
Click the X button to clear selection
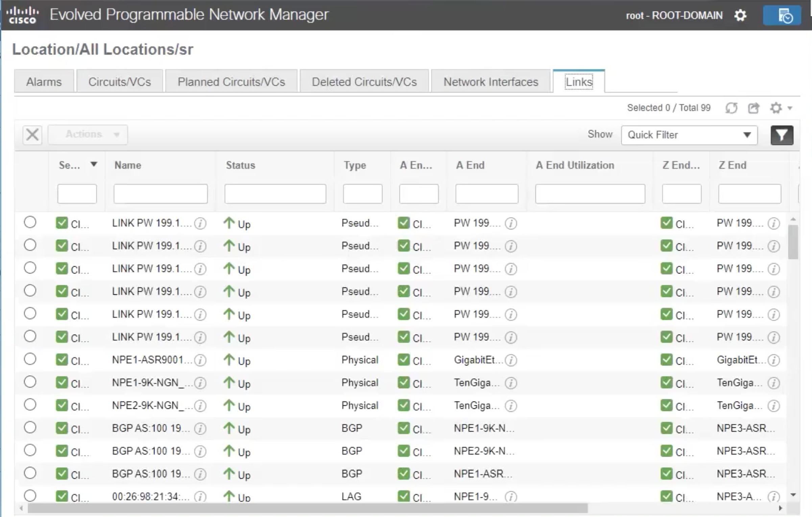tap(32, 134)
